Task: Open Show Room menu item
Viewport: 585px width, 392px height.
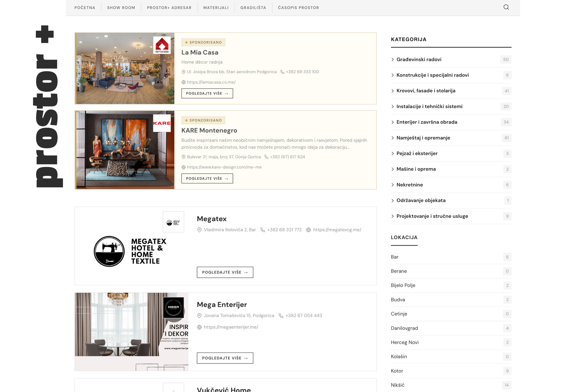Action: [121, 8]
